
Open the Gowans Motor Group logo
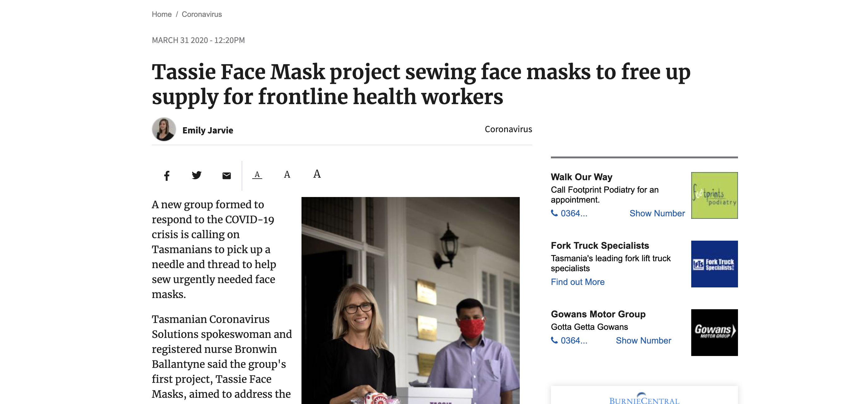[714, 332]
